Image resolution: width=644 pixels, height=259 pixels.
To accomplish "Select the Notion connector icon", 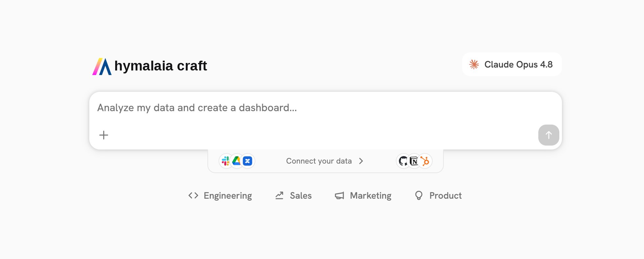I will tap(414, 161).
